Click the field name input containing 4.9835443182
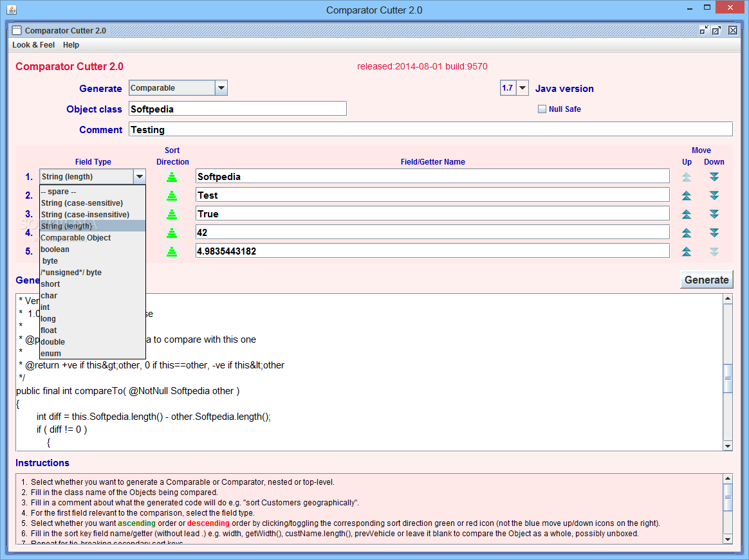The height and width of the screenshot is (560, 749). [x=432, y=251]
